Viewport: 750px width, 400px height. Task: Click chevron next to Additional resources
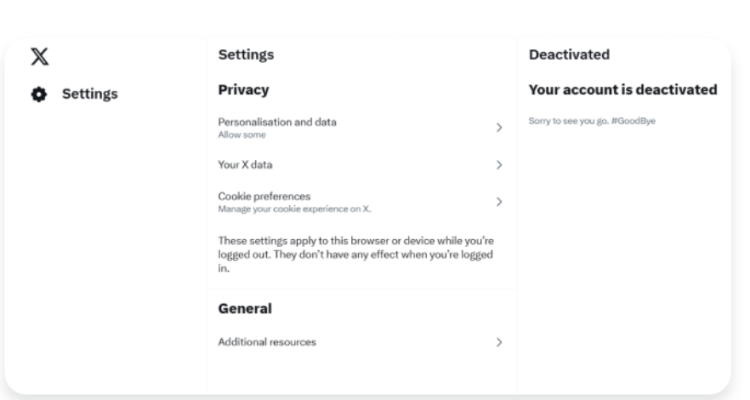499,342
